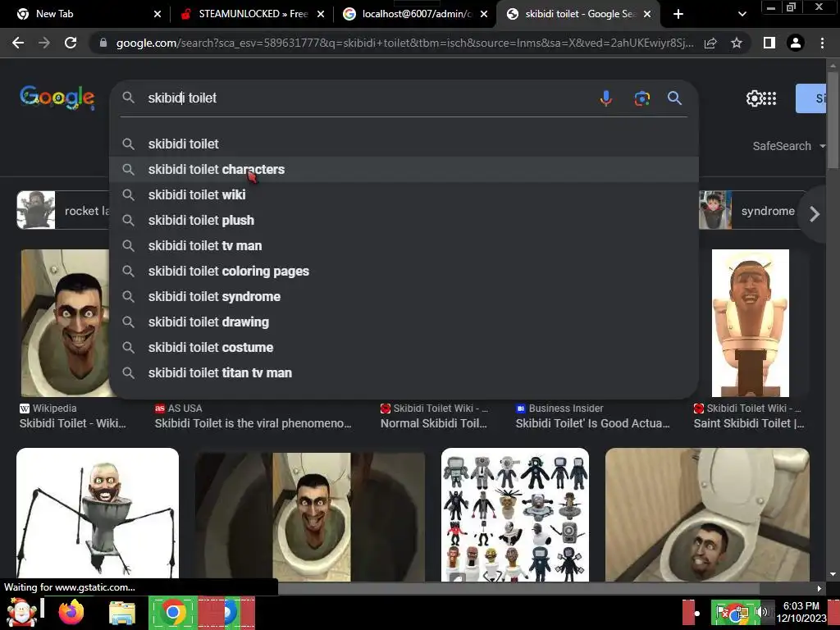The image size is (840, 630).
Task: Open toilet-in-bathroom-corner image thumbnail
Action: pyautogui.click(x=707, y=514)
